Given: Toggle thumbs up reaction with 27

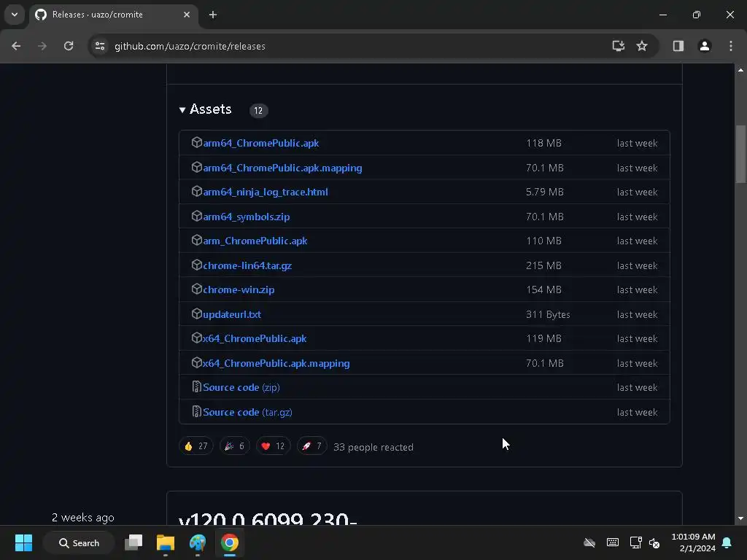Looking at the screenshot, I should point(196,446).
